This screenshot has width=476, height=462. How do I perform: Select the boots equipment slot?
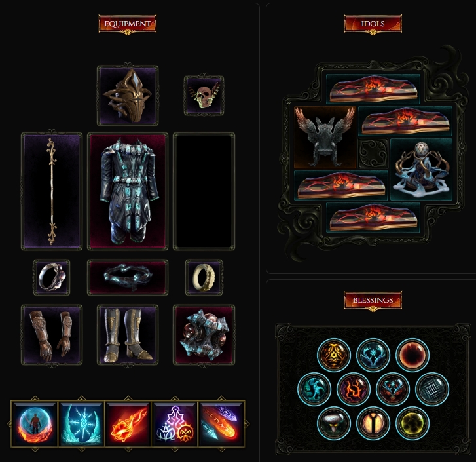pyautogui.click(x=128, y=335)
